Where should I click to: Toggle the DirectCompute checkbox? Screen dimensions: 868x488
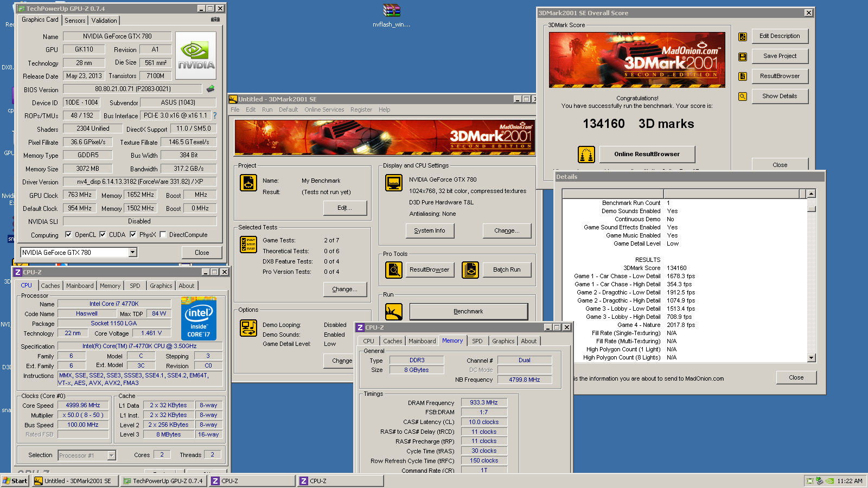point(163,235)
